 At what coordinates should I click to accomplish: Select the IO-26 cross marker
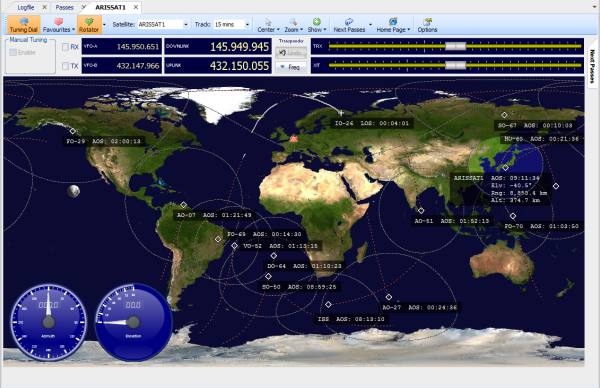(x=341, y=113)
